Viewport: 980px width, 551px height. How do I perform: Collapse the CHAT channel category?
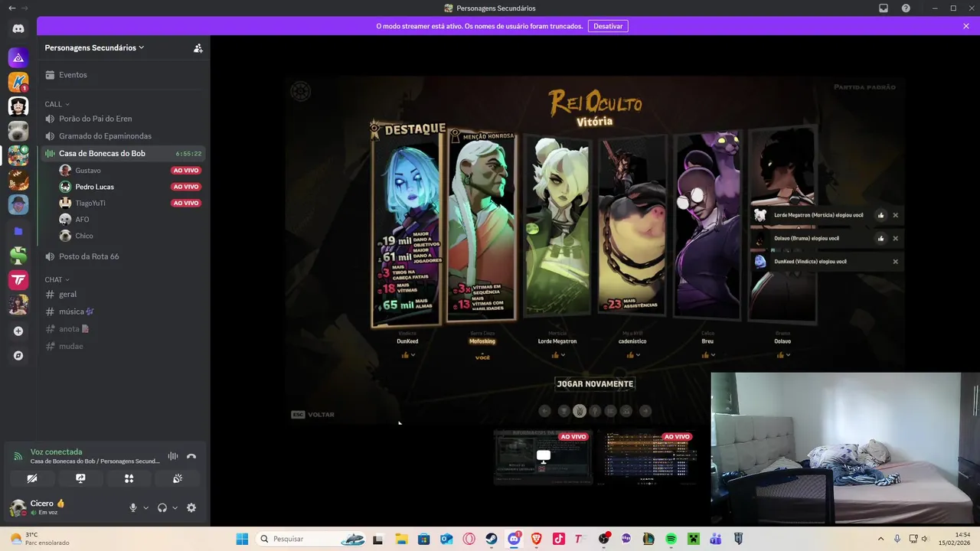tap(57, 280)
